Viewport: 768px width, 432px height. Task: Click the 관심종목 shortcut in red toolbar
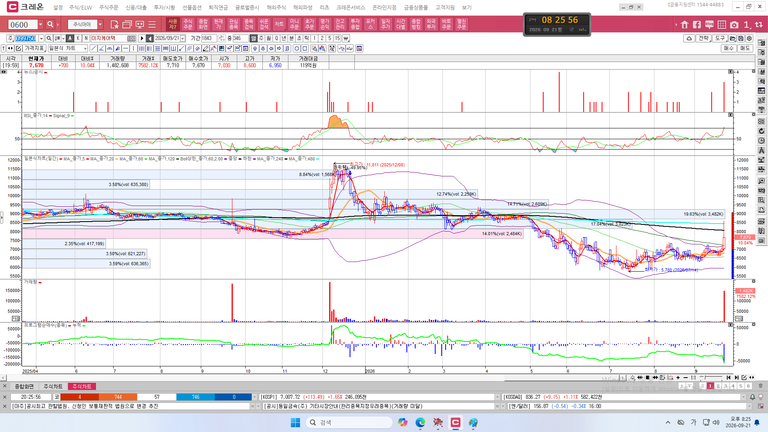[234, 24]
